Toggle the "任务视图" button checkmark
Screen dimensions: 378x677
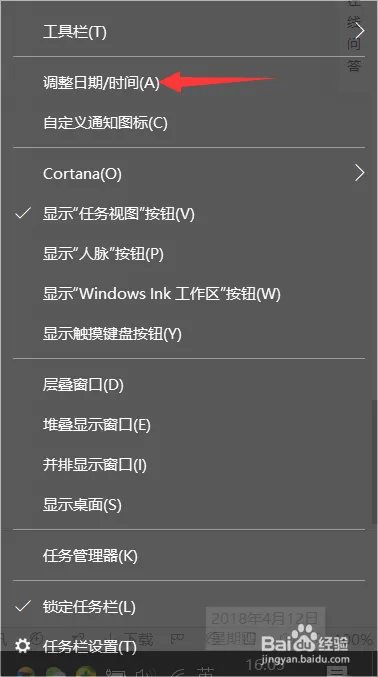(x=23, y=213)
